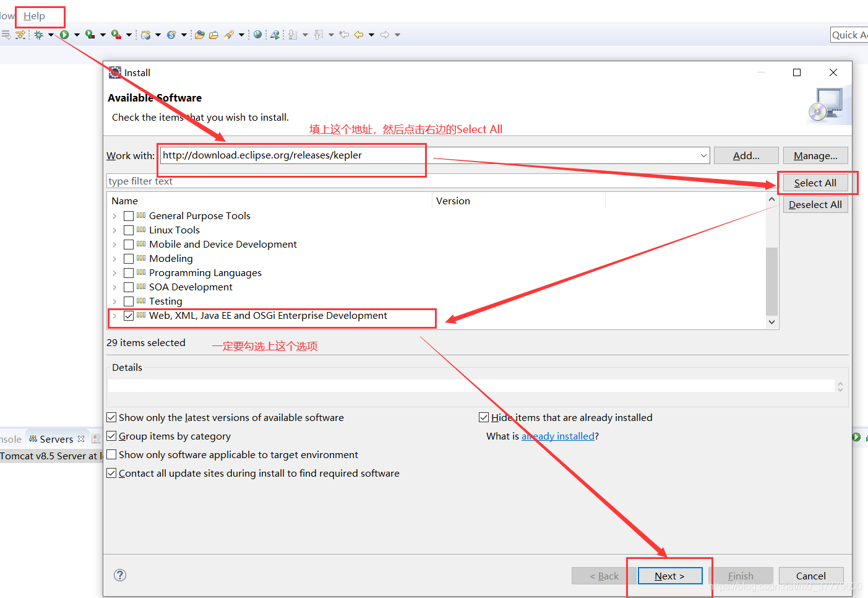Click the Run with coverage icon in the toolbar

pos(90,35)
